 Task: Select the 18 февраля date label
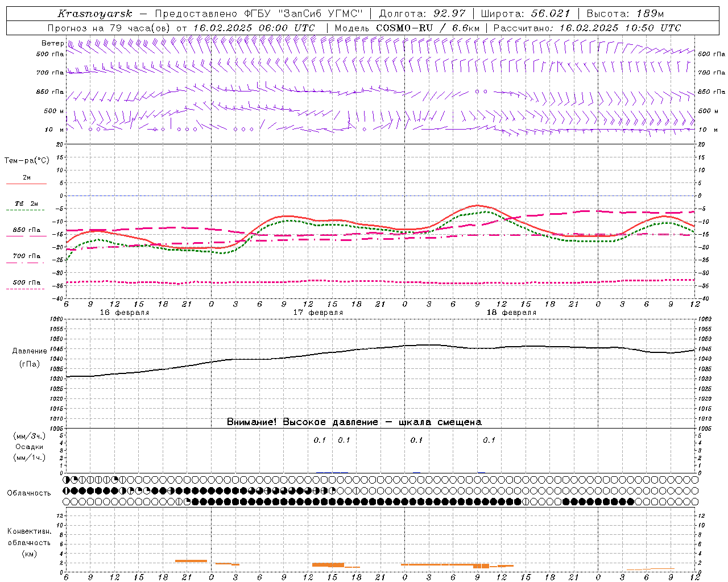point(511,313)
